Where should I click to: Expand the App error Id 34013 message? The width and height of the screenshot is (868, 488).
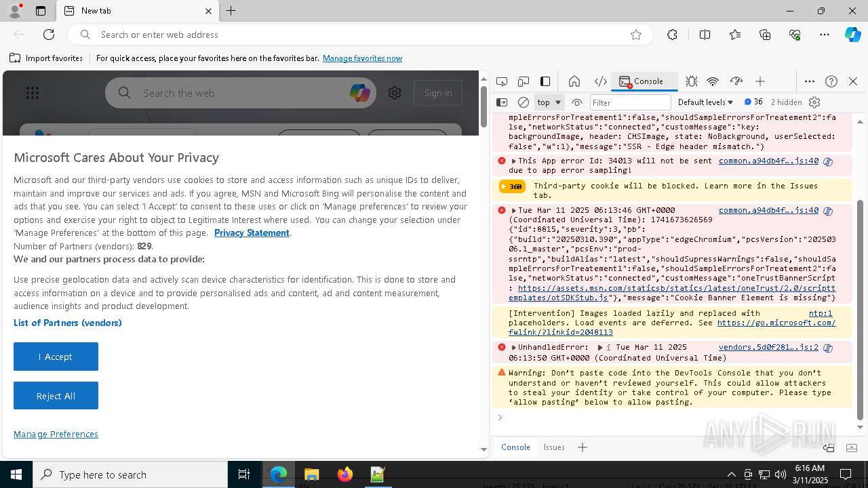point(513,161)
